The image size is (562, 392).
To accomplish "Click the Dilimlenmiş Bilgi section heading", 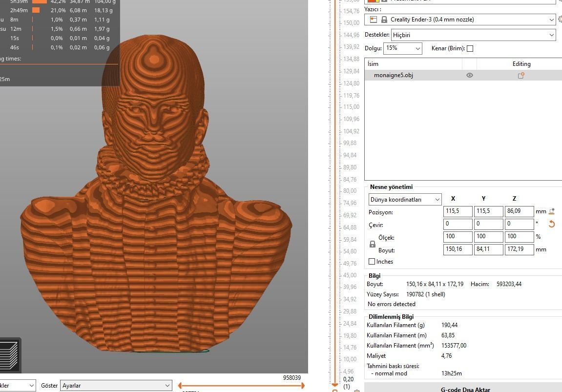I will (x=391, y=317).
